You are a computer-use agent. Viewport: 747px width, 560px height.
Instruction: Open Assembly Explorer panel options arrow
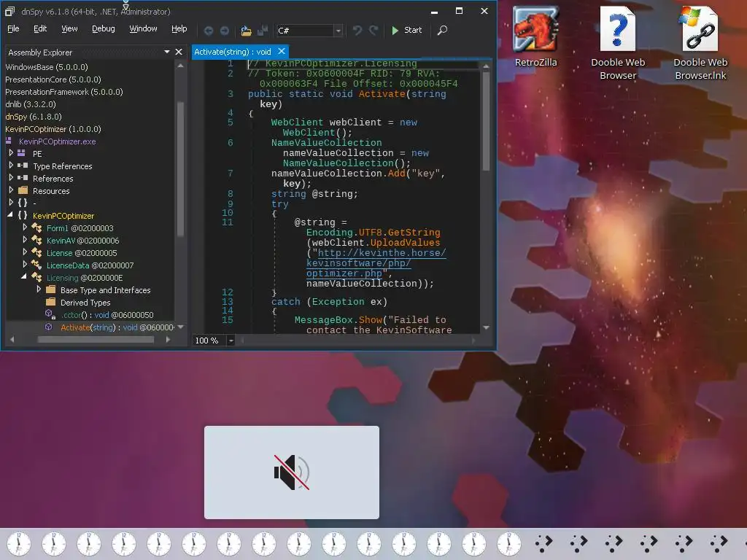(x=167, y=52)
